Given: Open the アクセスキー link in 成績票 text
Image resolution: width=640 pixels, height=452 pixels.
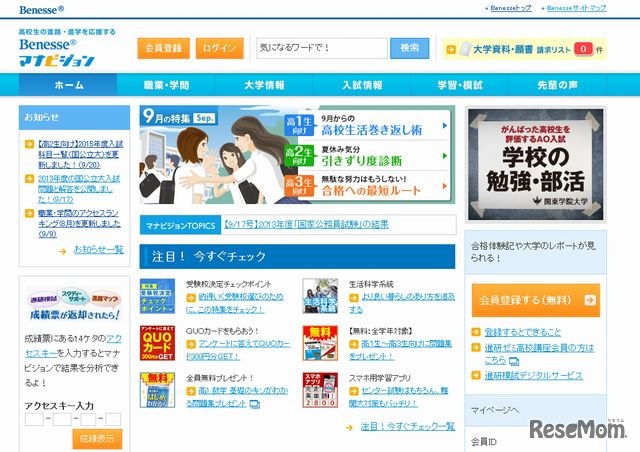Looking at the screenshot, I should (x=73, y=346).
